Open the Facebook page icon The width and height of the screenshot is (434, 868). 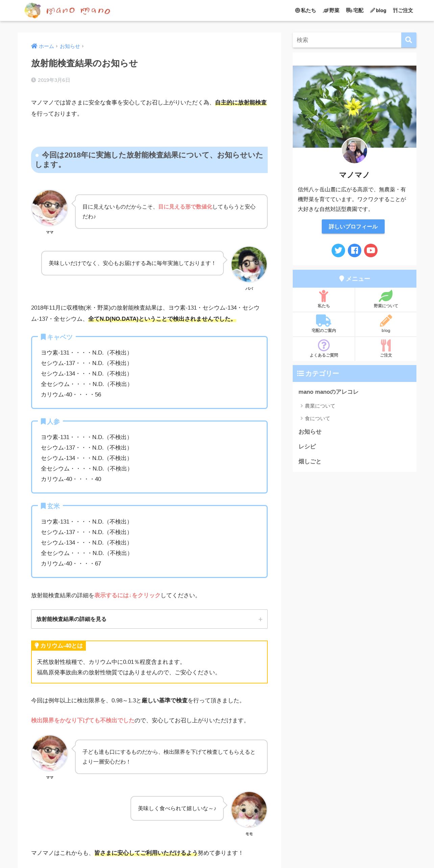coord(355,250)
